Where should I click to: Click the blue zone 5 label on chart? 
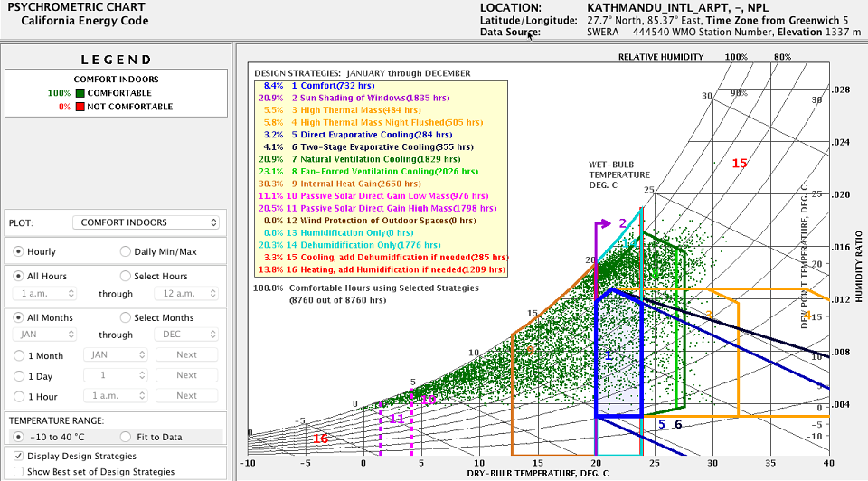pyautogui.click(x=662, y=425)
